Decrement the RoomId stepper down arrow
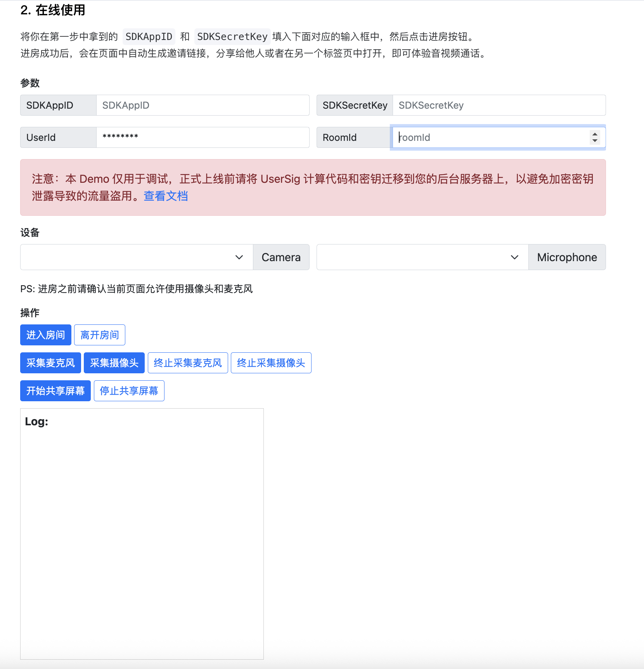644x669 pixels. (595, 140)
